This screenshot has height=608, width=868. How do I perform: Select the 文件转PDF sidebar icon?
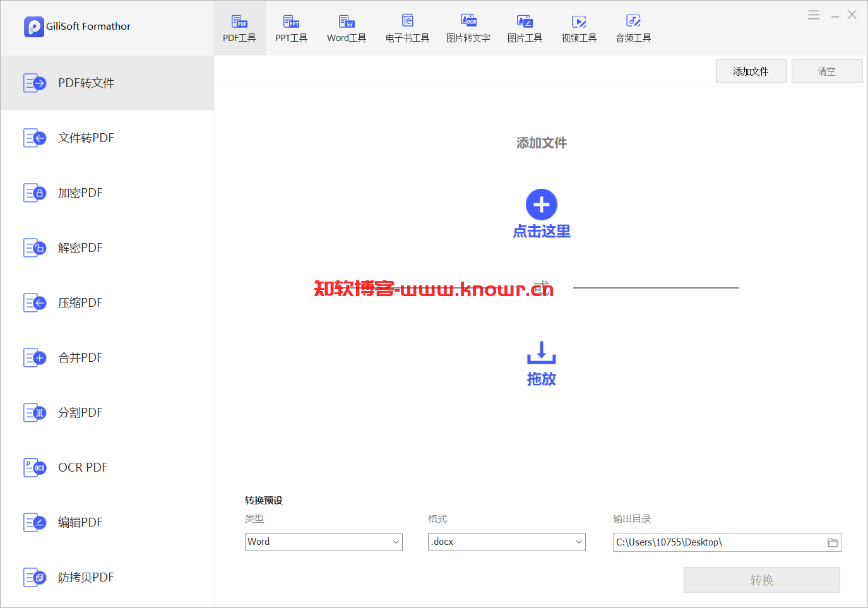(35, 138)
